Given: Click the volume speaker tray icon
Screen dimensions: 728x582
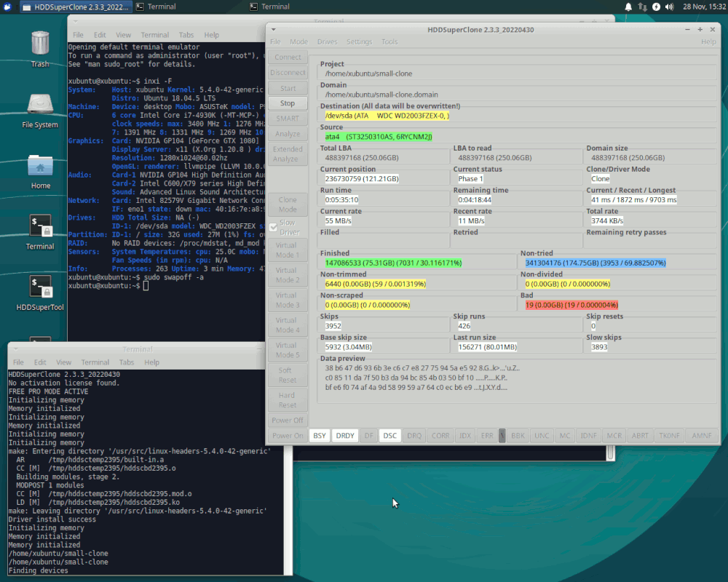Looking at the screenshot, I should 670,7.
